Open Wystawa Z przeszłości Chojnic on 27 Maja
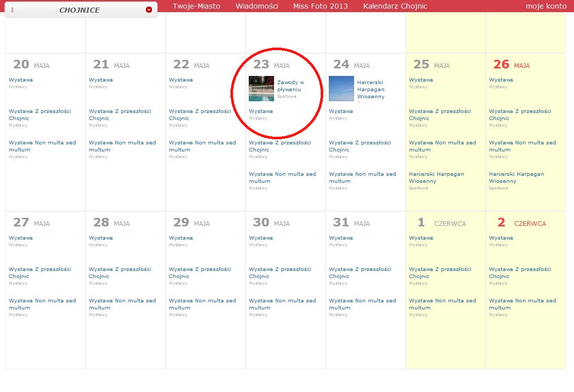This screenshot has width=574, height=392. click(40, 272)
